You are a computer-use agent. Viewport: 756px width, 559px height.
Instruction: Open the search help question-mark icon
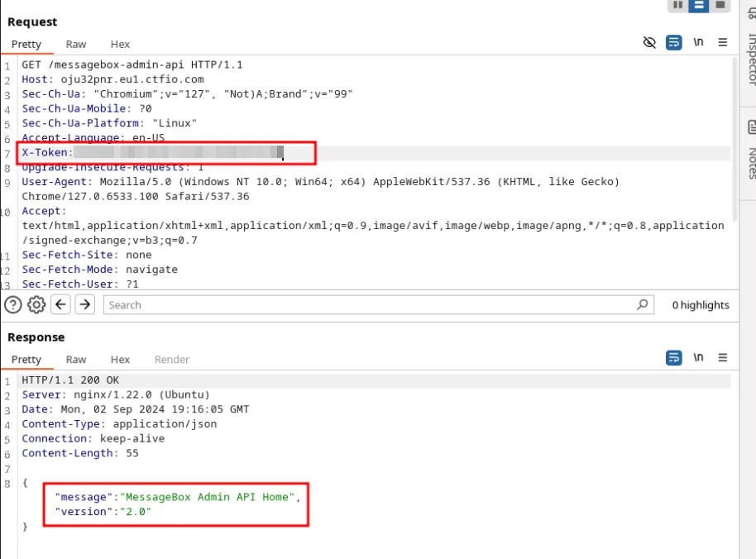pos(12,305)
